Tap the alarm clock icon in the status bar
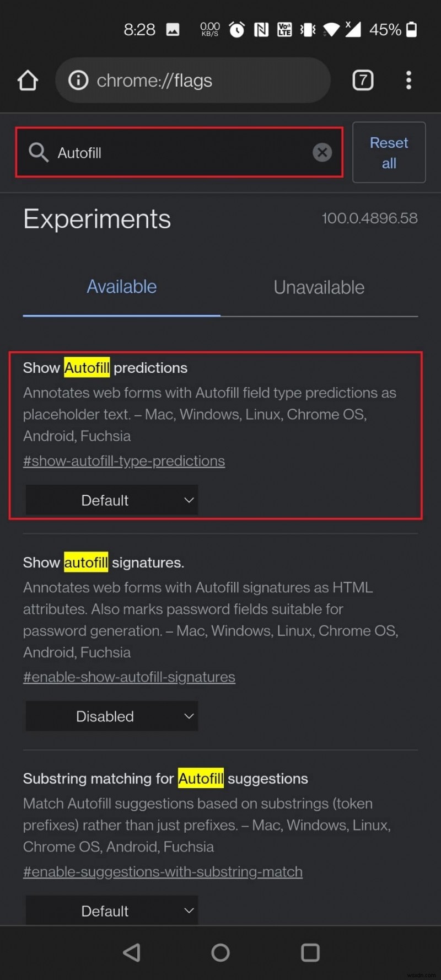This screenshot has height=980, width=441. pyautogui.click(x=237, y=29)
